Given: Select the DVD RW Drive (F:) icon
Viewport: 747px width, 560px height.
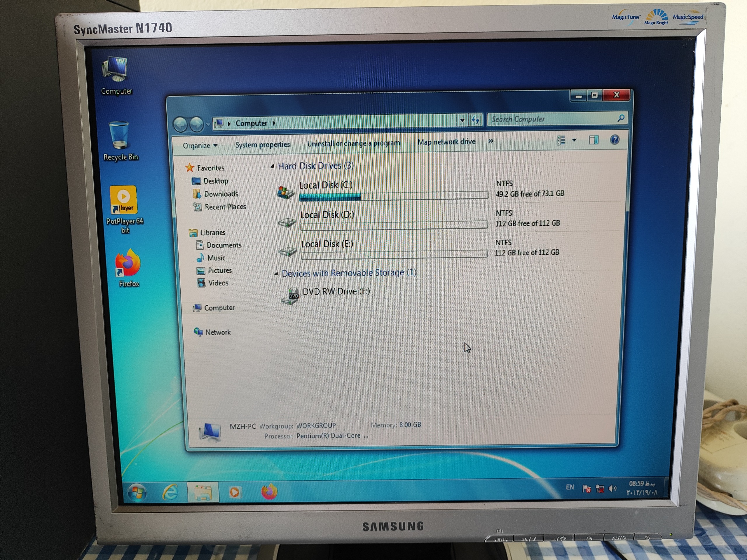Looking at the screenshot, I should point(290,296).
